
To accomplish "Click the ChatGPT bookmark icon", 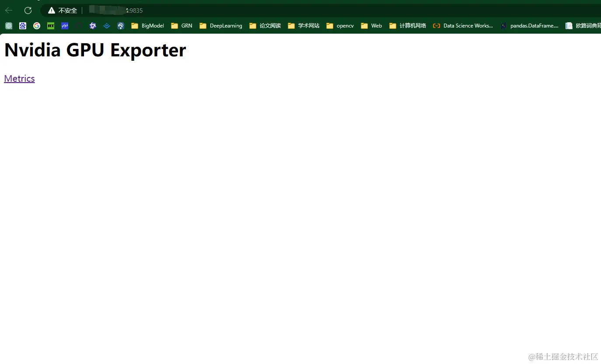I will coord(9,26).
